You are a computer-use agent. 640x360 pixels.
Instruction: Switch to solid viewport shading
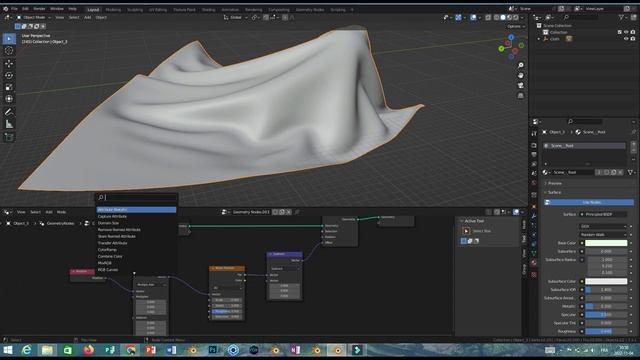pyautogui.click(x=503, y=18)
